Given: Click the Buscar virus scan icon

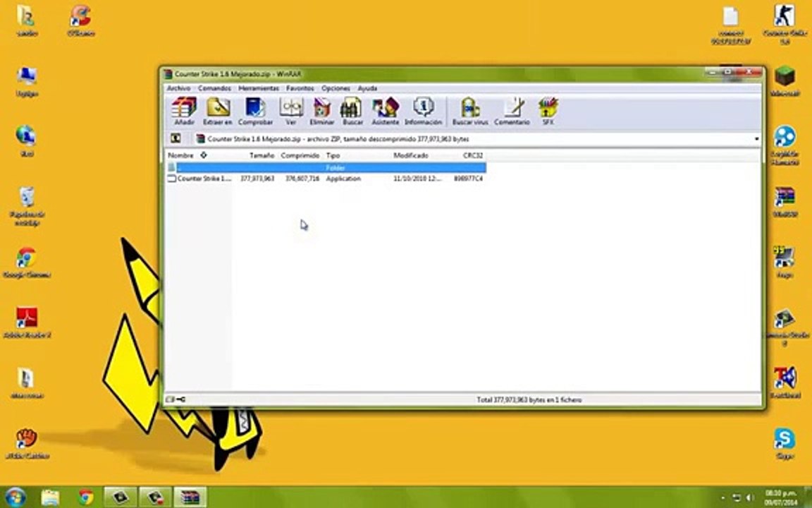Looking at the screenshot, I should point(470,111).
